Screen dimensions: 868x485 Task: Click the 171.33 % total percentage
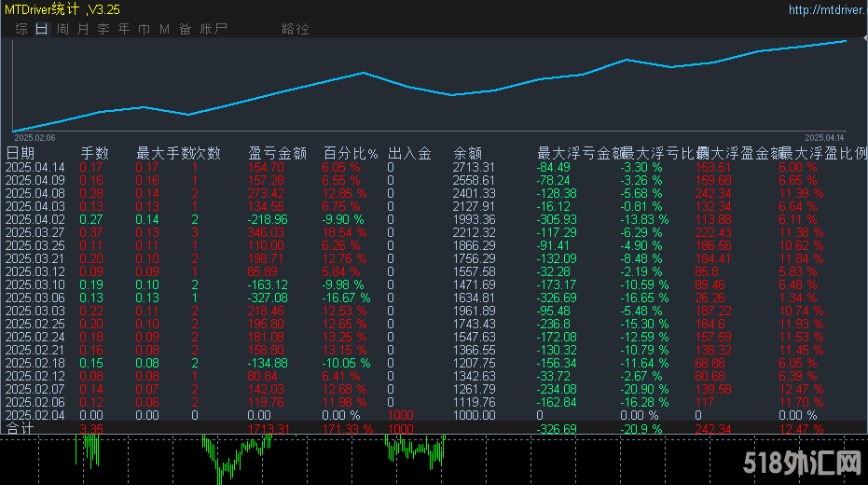347,429
